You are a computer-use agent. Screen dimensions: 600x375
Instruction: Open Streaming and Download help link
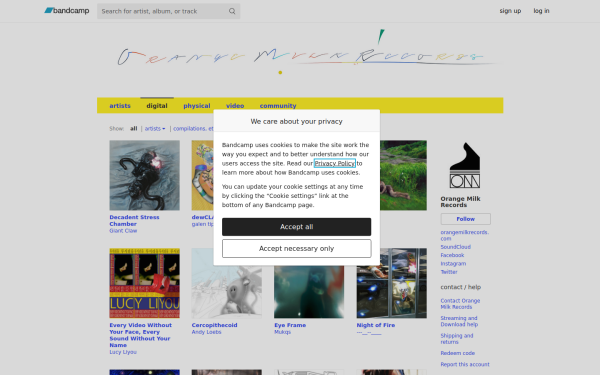[x=459, y=321]
